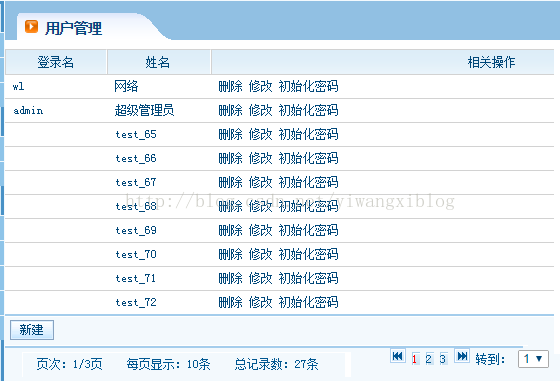Click 修改 in test_66 row
The image size is (560, 381).
[260, 158]
